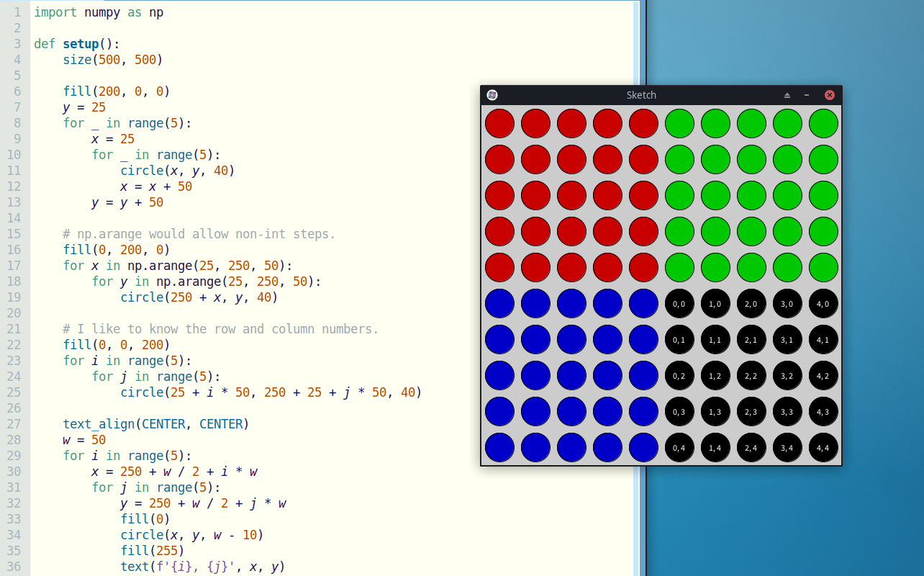Click the 'def setup():' code line
Image resolution: width=924 pixels, height=576 pixels.
77,44
